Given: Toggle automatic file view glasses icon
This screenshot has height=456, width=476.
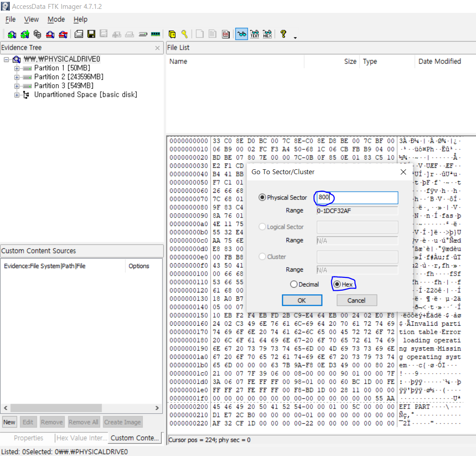Looking at the screenshot, I should (242, 34).
